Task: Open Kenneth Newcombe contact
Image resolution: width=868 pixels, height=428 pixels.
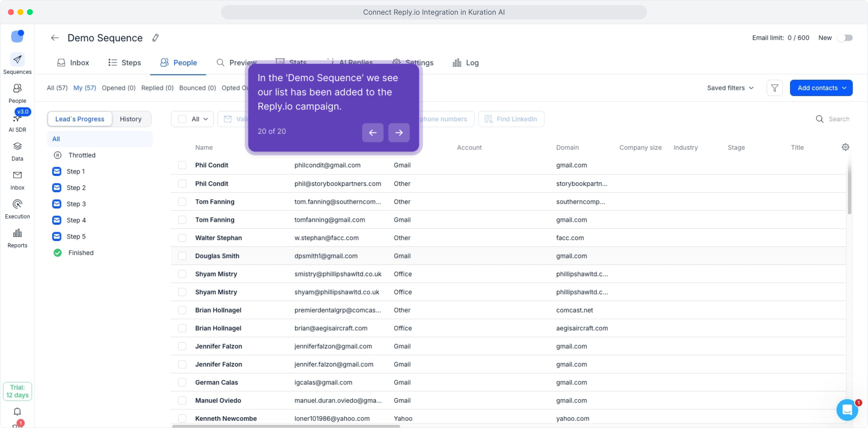Action: (226, 418)
